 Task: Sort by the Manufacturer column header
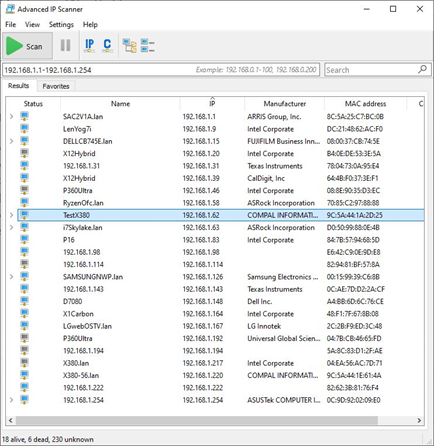point(285,104)
